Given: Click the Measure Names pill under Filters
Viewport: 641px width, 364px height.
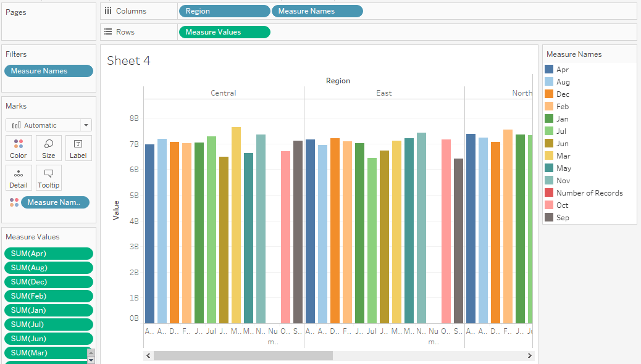Looking at the screenshot, I should point(48,70).
